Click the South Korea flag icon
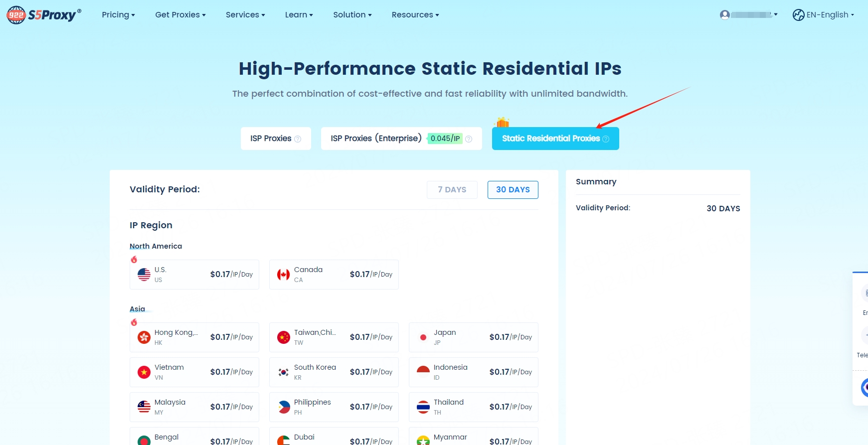The height and width of the screenshot is (445, 868). pyautogui.click(x=284, y=372)
